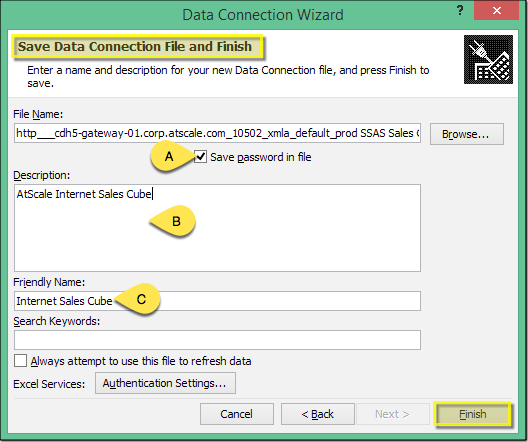
Task: Click the data connection wizard icon
Action: (x=488, y=60)
